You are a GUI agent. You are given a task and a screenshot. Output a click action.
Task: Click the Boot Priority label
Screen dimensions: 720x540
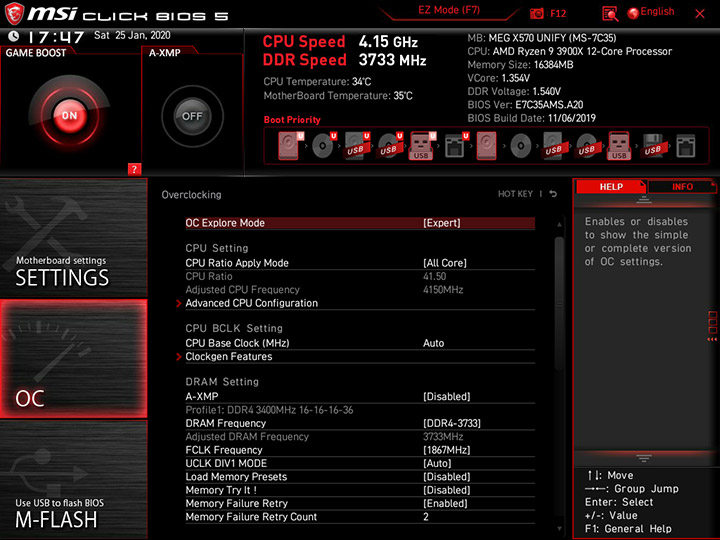tap(292, 120)
